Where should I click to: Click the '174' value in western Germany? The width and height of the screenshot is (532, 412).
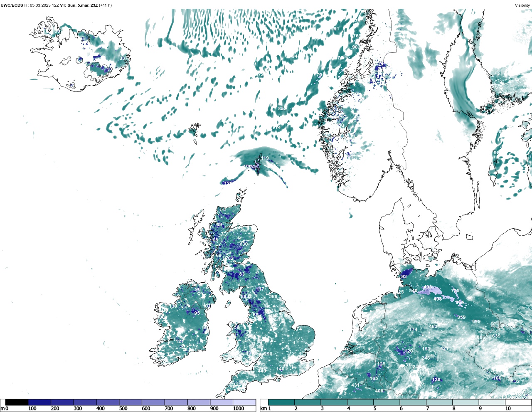413,329
